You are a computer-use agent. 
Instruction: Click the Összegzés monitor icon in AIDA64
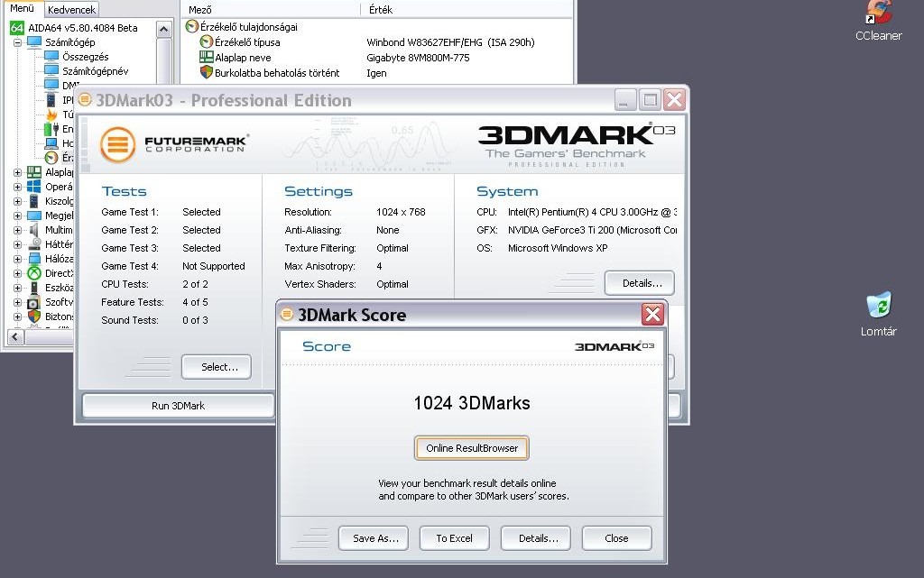point(51,57)
